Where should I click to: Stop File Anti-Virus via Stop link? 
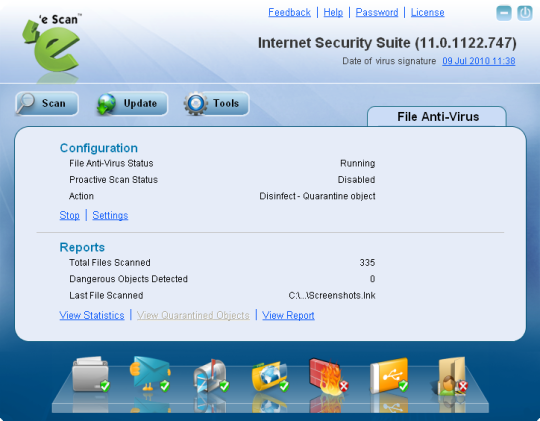coord(69,215)
